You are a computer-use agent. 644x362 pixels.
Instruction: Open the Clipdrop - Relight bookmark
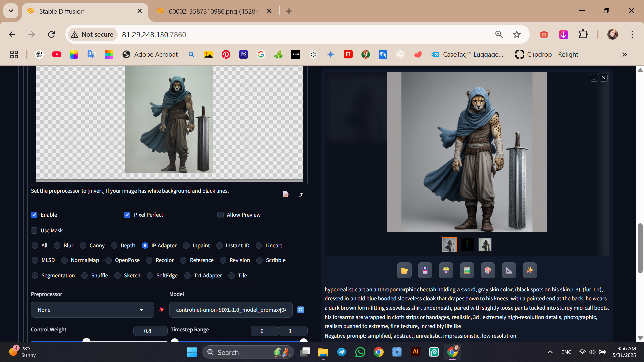pyautogui.click(x=547, y=55)
